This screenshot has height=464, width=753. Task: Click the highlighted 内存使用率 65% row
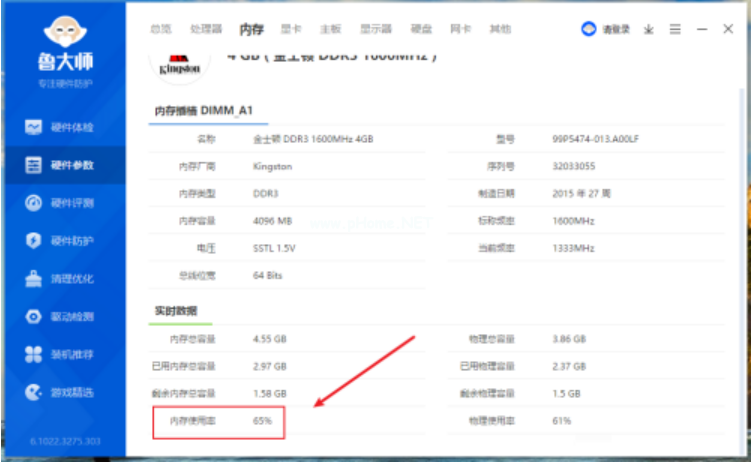coord(219,422)
